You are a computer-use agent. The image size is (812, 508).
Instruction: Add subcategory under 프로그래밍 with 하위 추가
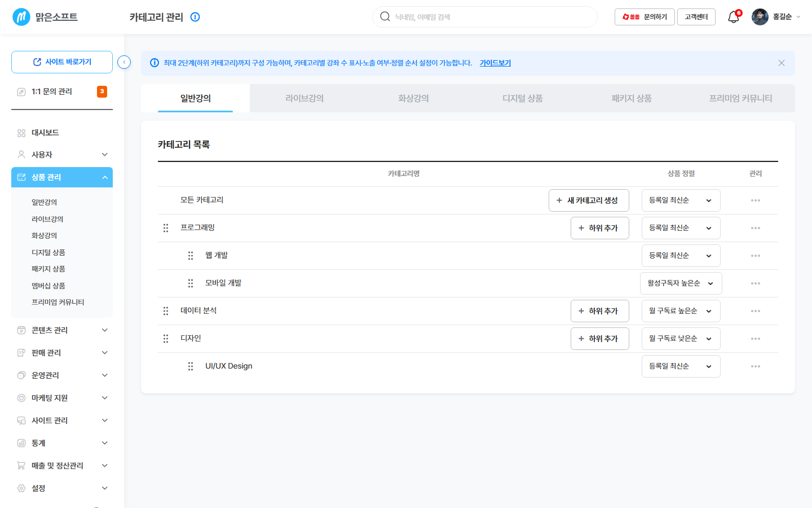[x=600, y=228]
